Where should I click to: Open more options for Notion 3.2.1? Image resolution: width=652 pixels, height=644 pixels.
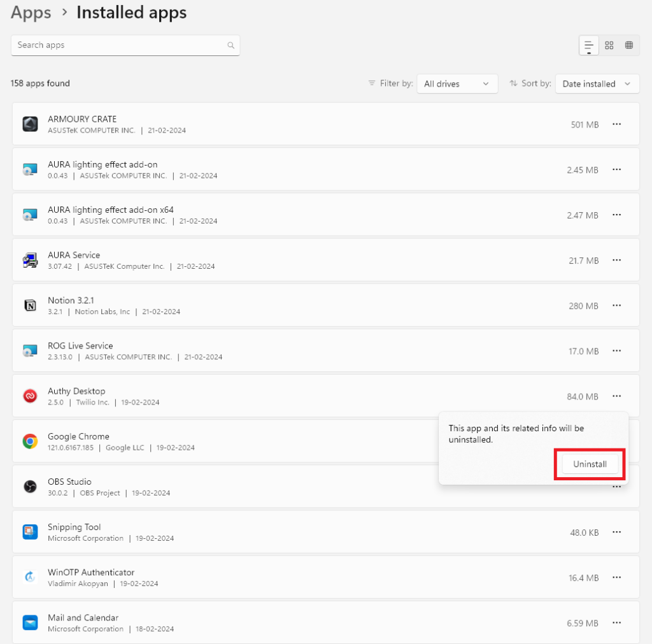click(616, 305)
